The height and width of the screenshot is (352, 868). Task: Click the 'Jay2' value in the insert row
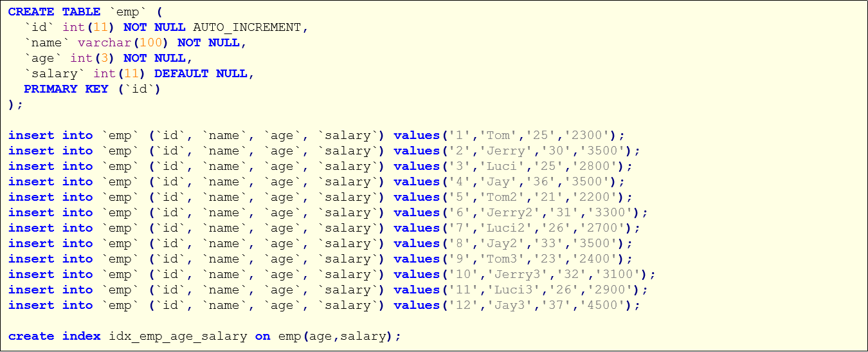coord(502,243)
